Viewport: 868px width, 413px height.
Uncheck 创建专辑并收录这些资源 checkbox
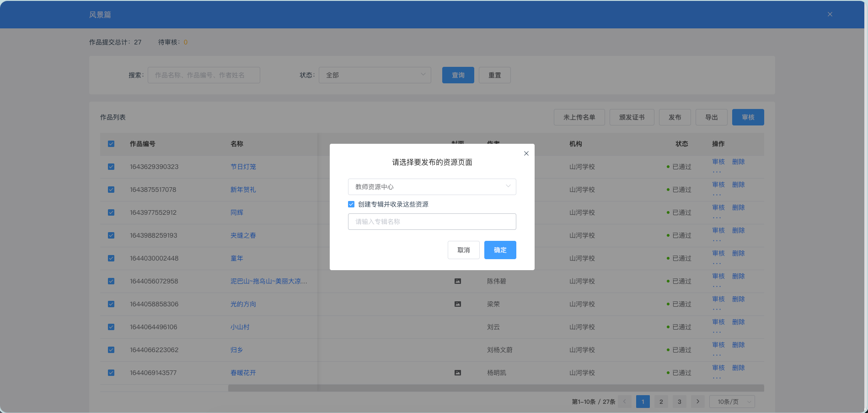click(351, 204)
